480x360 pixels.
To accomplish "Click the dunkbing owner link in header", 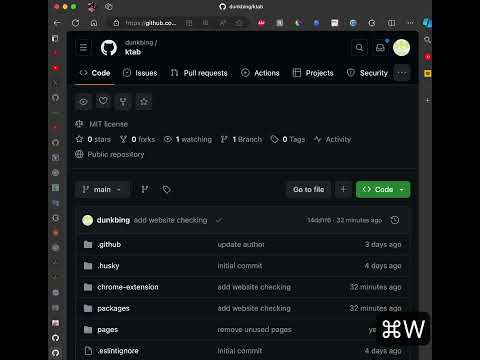I will click(x=139, y=43).
